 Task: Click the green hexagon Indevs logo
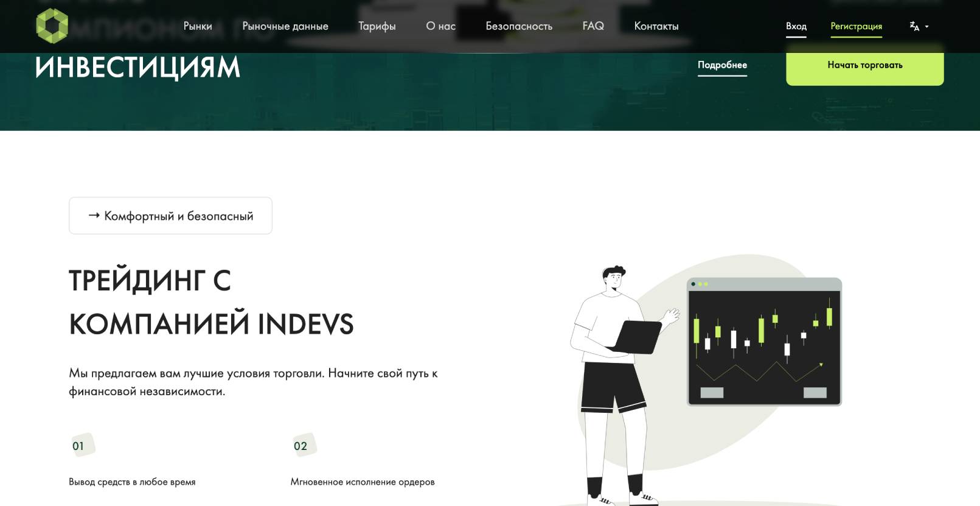[52, 26]
